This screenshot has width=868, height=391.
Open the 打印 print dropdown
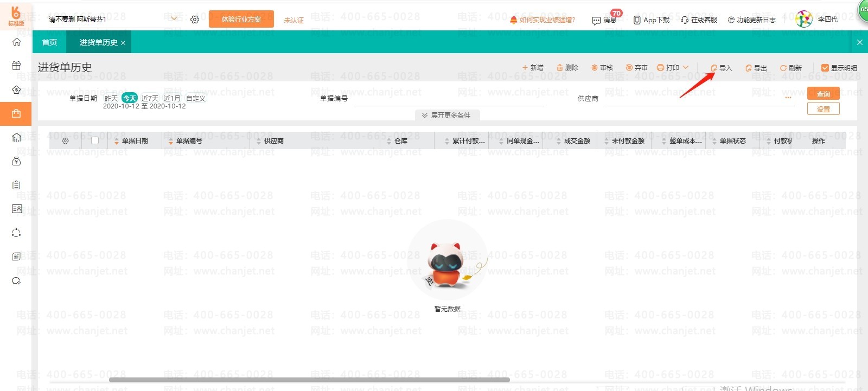(673, 68)
